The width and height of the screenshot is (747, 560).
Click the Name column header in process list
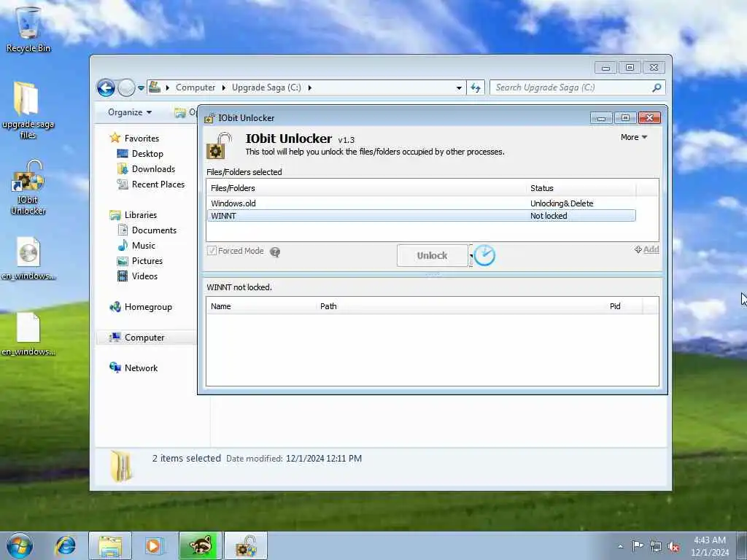[262, 306]
